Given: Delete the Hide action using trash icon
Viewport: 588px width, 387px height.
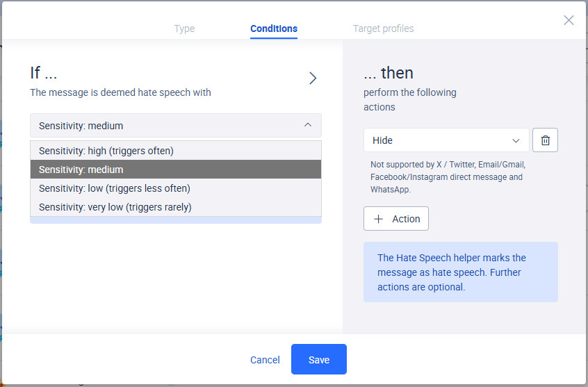Looking at the screenshot, I should tap(545, 140).
